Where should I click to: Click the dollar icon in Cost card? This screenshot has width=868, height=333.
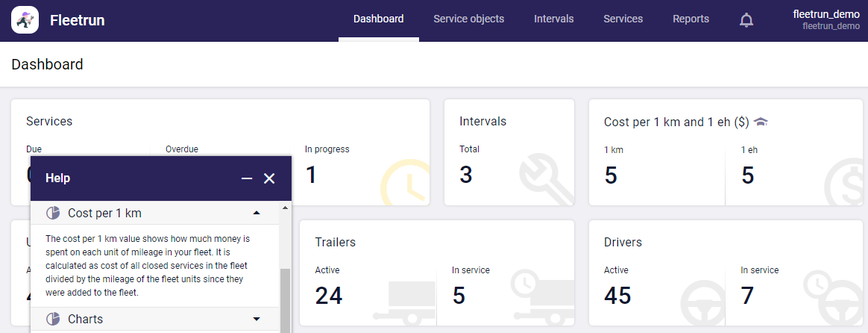846,183
